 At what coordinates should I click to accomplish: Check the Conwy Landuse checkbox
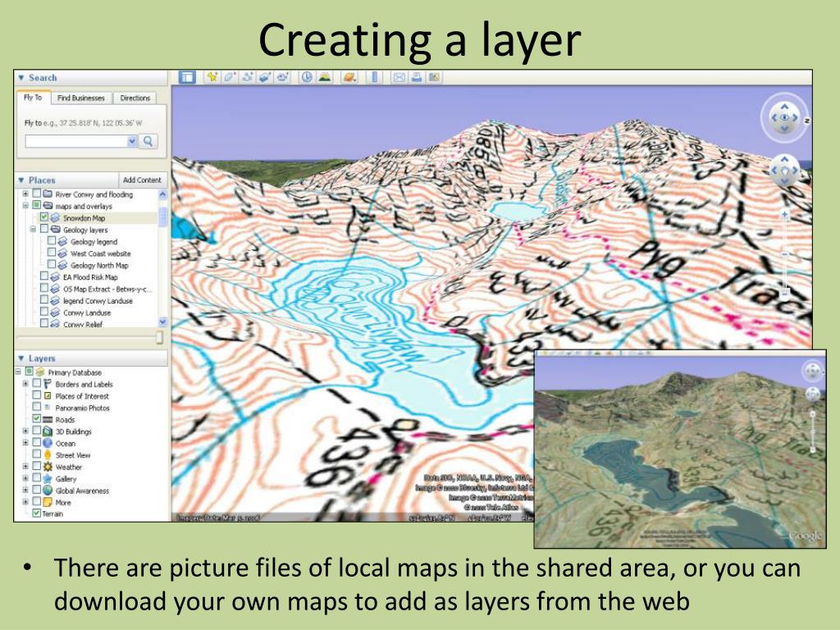(44, 312)
